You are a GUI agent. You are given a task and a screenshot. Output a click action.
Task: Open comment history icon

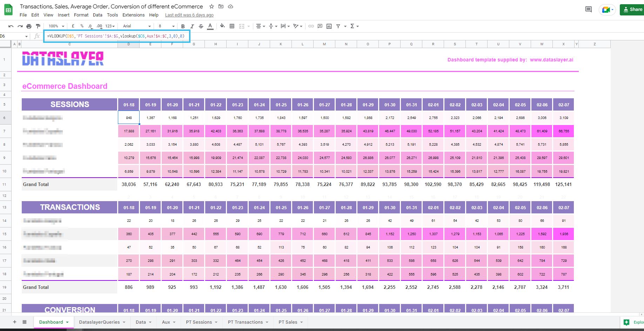589,9
